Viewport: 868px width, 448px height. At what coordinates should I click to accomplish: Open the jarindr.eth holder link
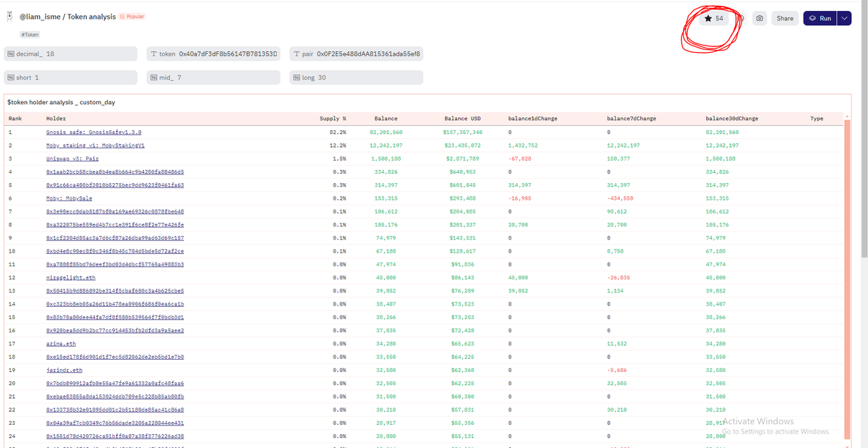(64, 370)
